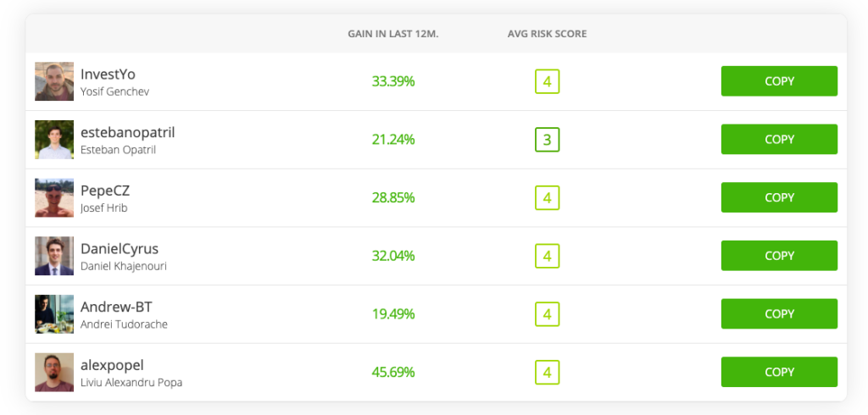Select the risk score badge for alexpopel
The width and height of the screenshot is (868, 415).
point(548,373)
